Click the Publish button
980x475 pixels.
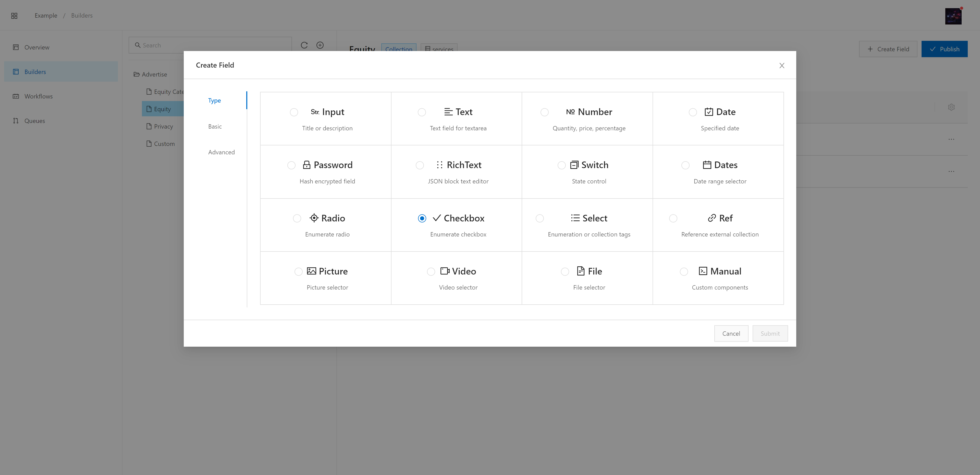click(944, 49)
